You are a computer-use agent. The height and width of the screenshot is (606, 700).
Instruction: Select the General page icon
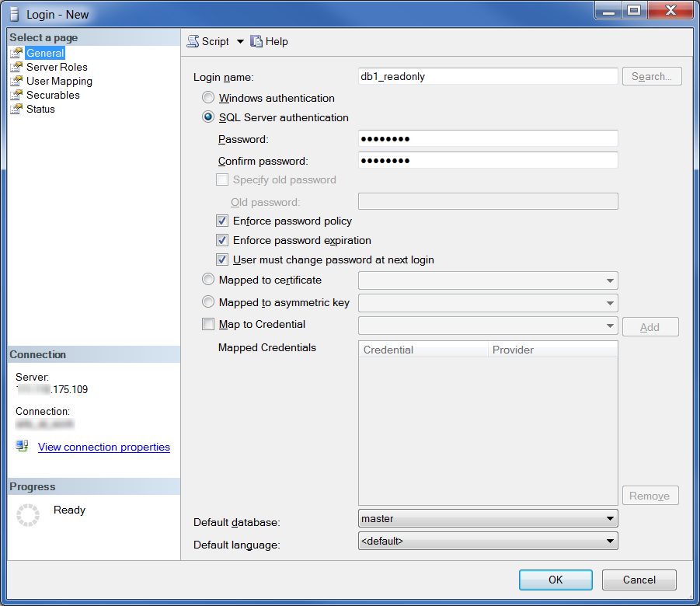[x=17, y=52]
